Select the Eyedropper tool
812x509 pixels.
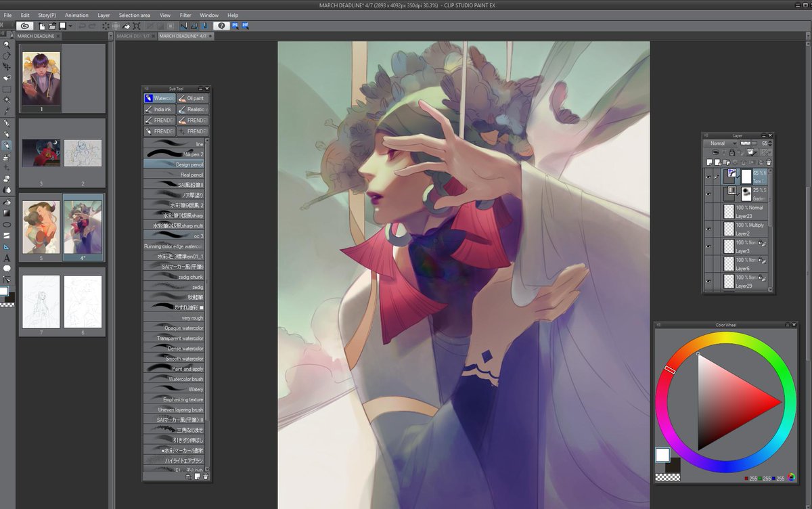(x=7, y=110)
